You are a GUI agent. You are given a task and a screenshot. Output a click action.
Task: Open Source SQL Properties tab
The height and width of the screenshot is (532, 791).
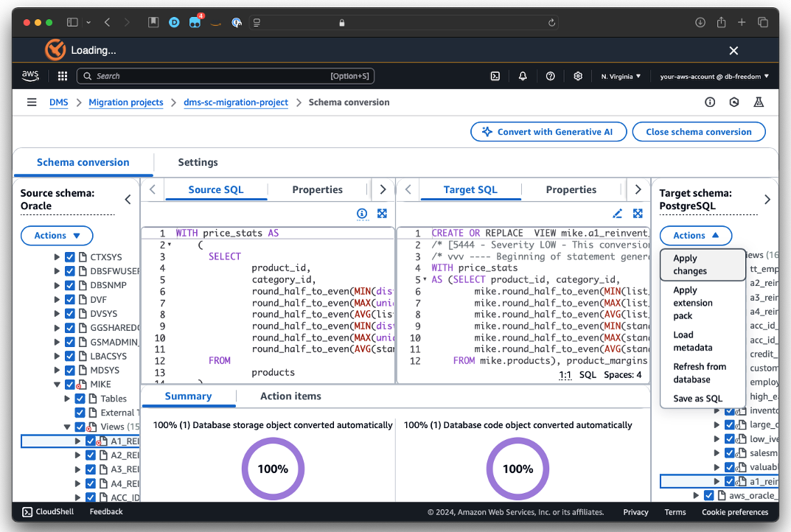[317, 189]
